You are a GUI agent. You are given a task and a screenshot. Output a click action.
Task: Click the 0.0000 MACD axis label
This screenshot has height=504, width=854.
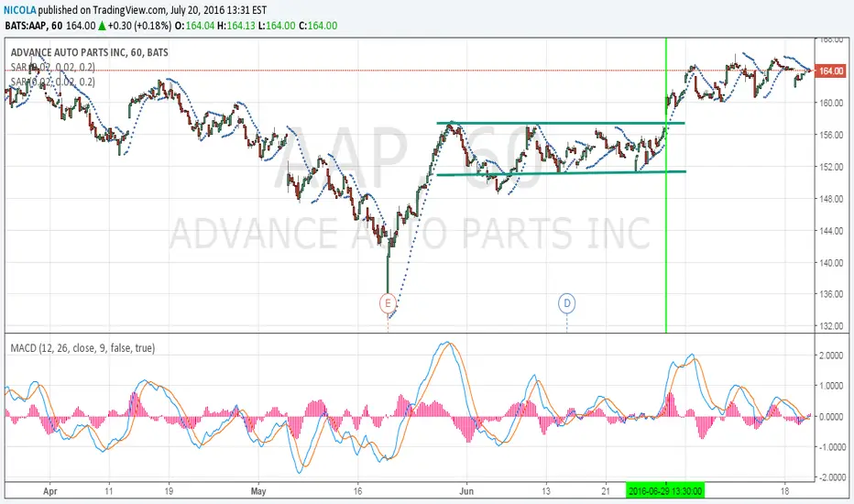click(x=832, y=416)
